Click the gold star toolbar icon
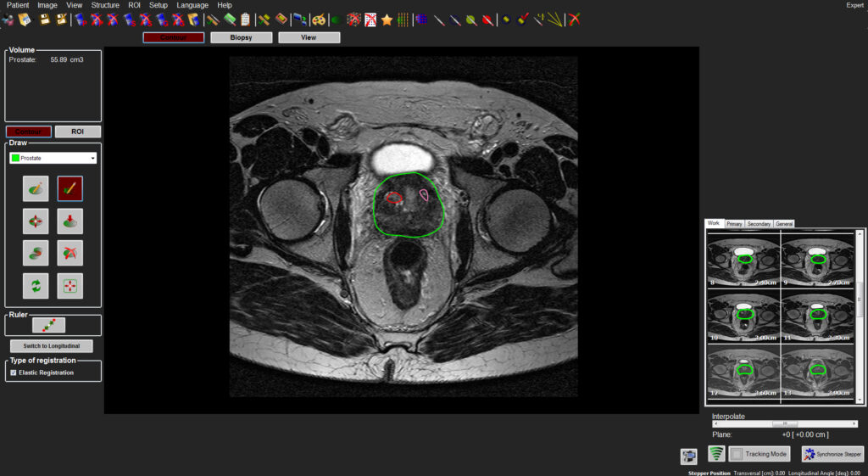Image resolution: width=868 pixels, height=476 pixels. pyautogui.click(x=387, y=20)
